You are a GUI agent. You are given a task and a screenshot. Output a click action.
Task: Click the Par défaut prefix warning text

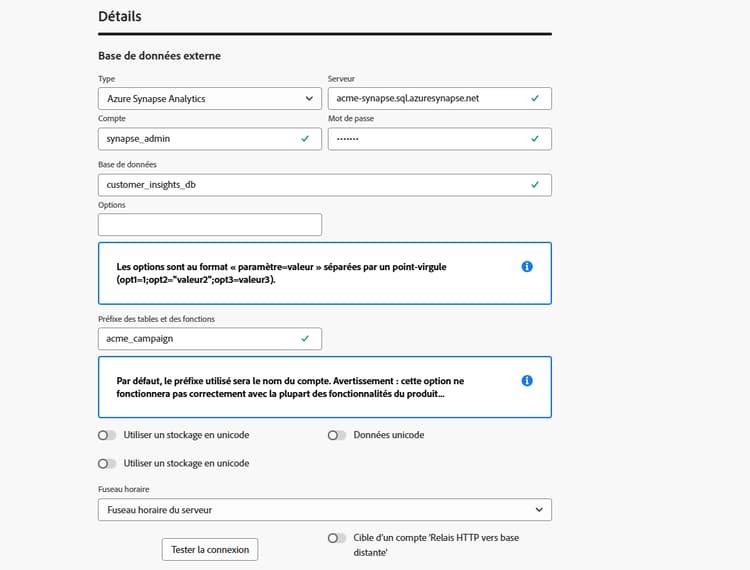pyautogui.click(x=290, y=387)
